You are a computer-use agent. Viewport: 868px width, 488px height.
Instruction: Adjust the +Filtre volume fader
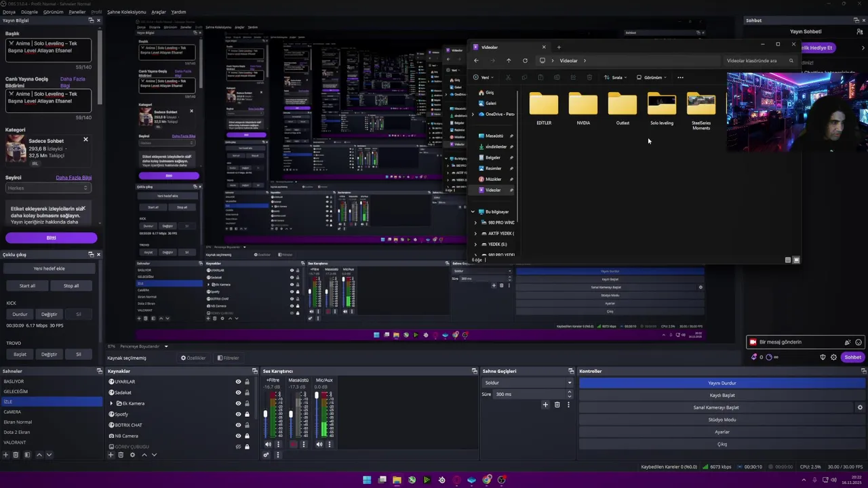(266, 414)
